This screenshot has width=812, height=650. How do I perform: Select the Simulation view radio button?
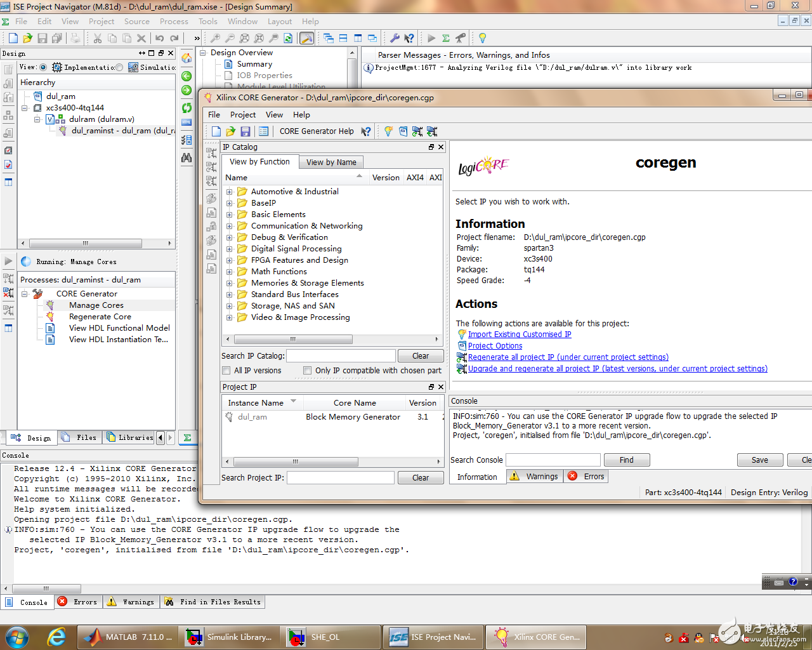click(x=120, y=67)
